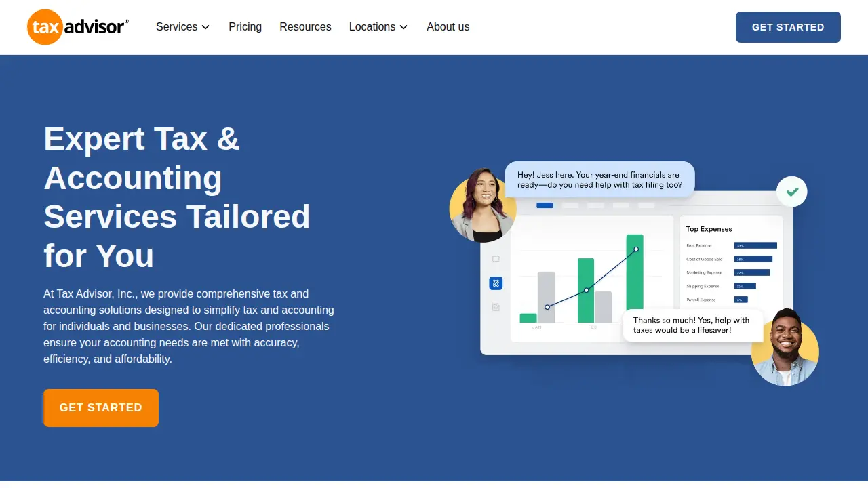Click the orange GET STARTED button

pyautogui.click(x=101, y=408)
